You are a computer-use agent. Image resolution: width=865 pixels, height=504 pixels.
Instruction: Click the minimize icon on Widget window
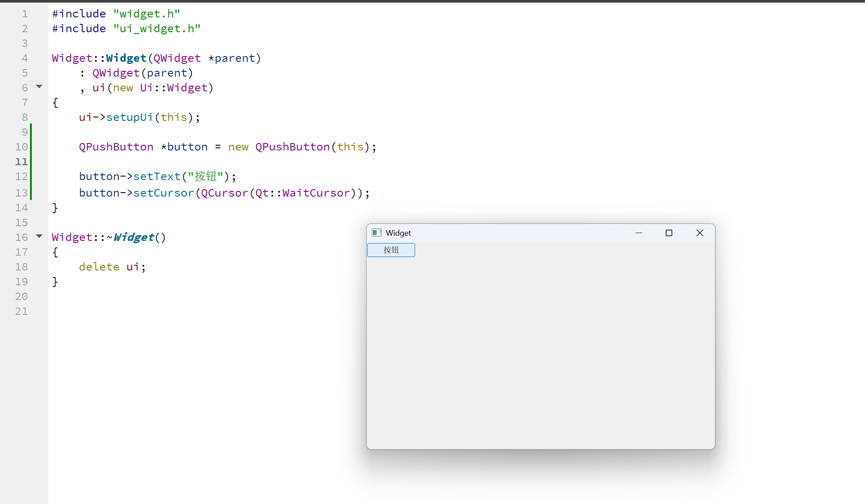[x=639, y=233]
